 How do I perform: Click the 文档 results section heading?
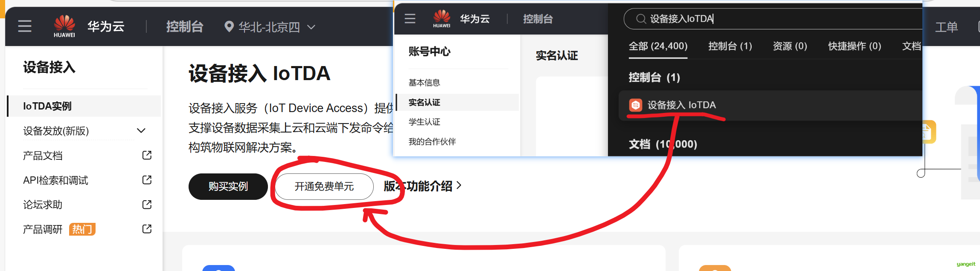click(x=663, y=144)
